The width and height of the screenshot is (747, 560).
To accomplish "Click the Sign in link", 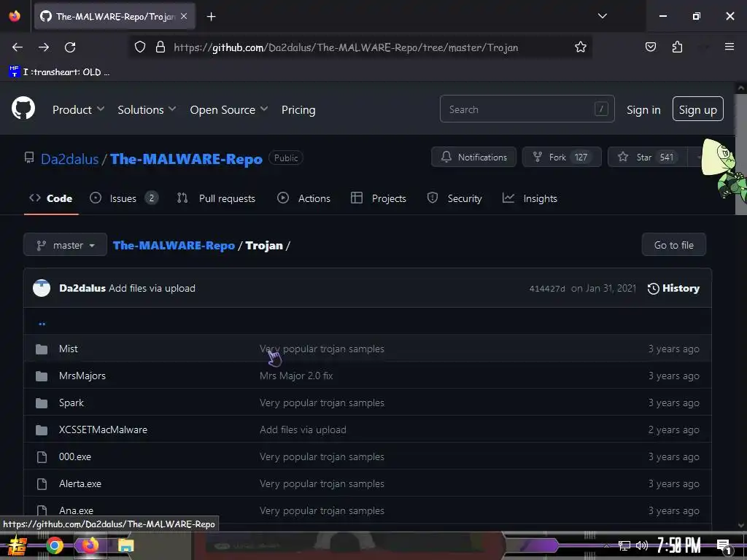I will coord(643,109).
